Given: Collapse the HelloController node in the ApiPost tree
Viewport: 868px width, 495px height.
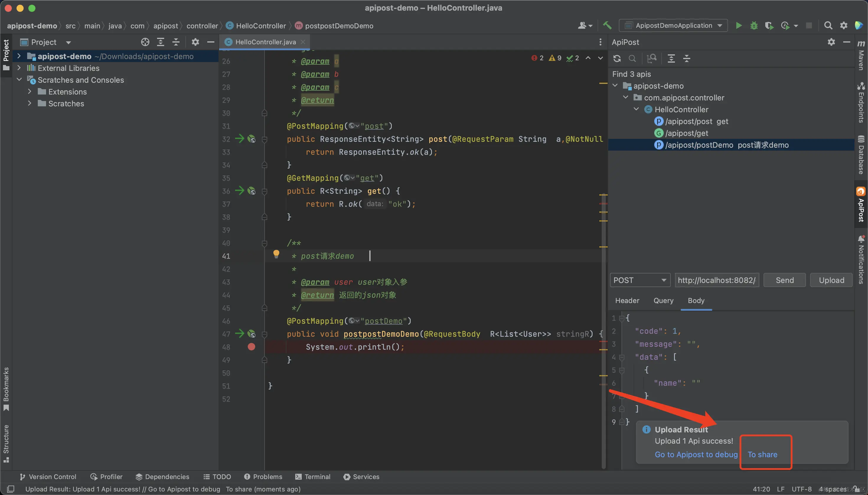Looking at the screenshot, I should [x=636, y=110].
